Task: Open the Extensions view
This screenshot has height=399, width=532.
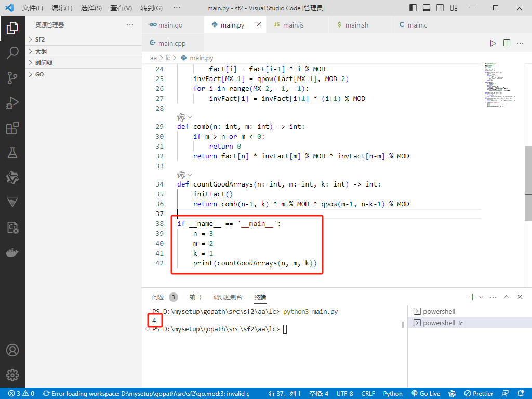Action: (12, 128)
